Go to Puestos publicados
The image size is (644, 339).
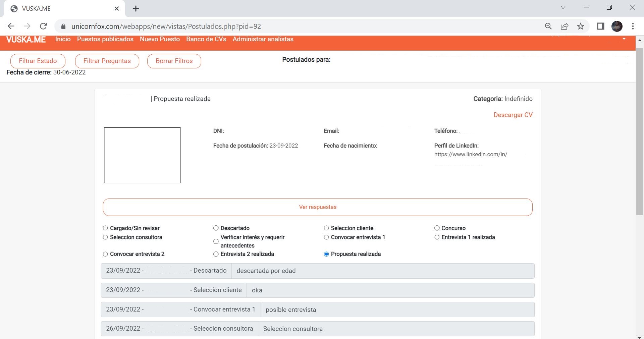click(x=105, y=39)
